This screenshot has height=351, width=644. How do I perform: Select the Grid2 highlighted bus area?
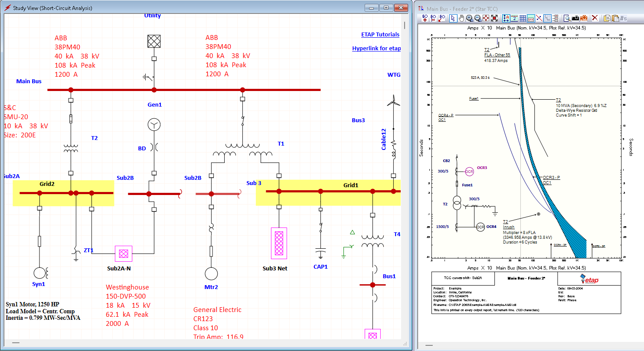[63, 193]
